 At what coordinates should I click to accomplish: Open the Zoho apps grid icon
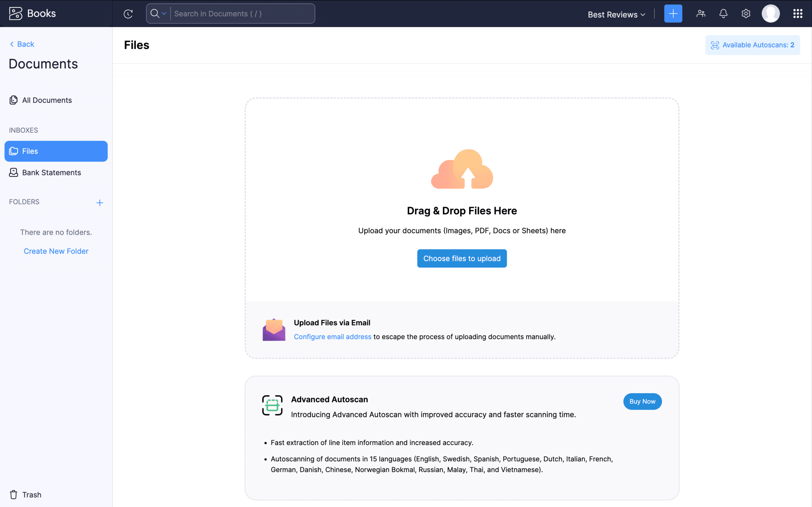tap(798, 13)
